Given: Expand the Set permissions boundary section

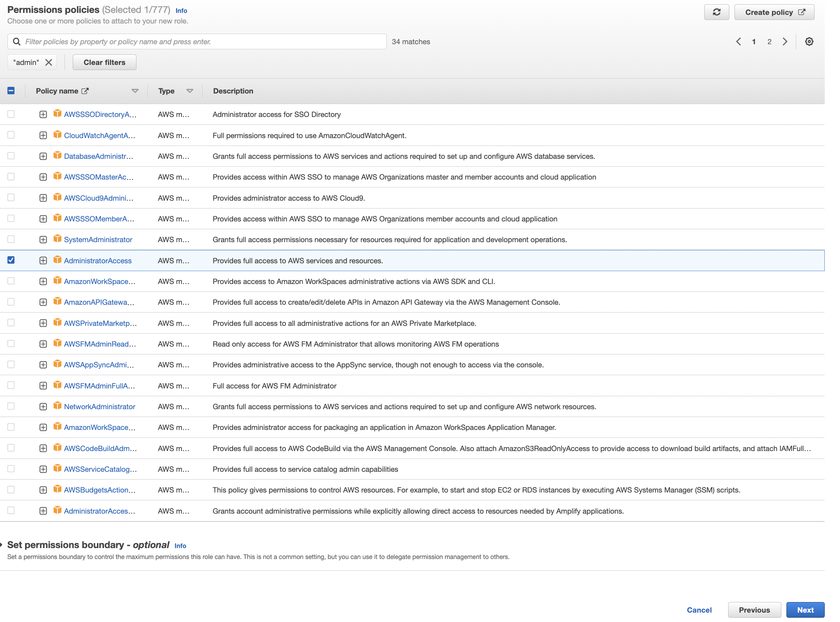Looking at the screenshot, I should point(3,544).
